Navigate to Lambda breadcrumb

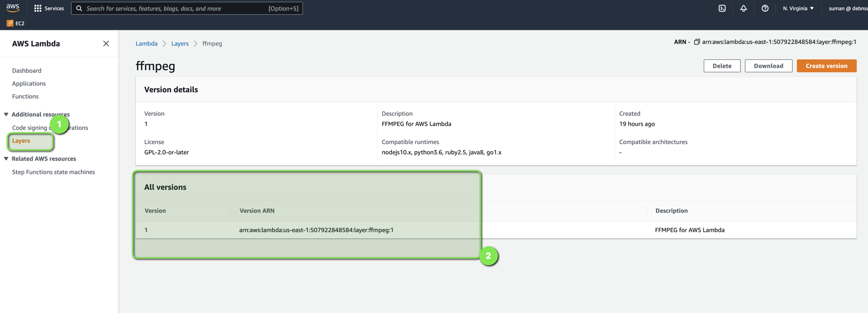pos(146,43)
